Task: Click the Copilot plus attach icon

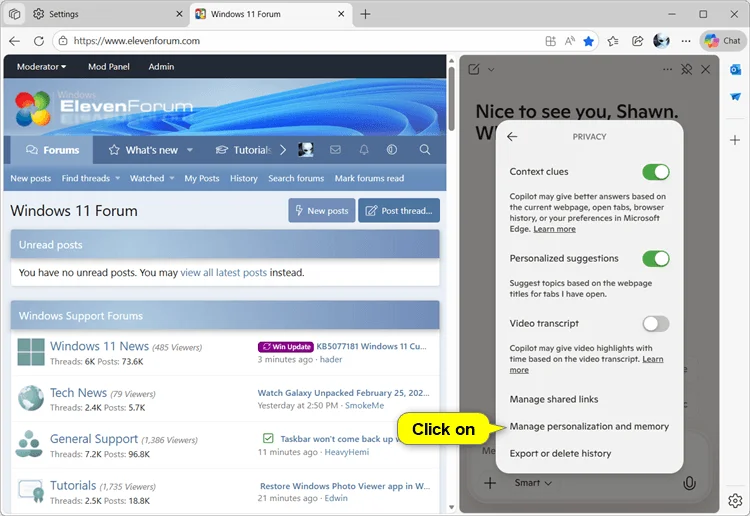Action: point(490,483)
